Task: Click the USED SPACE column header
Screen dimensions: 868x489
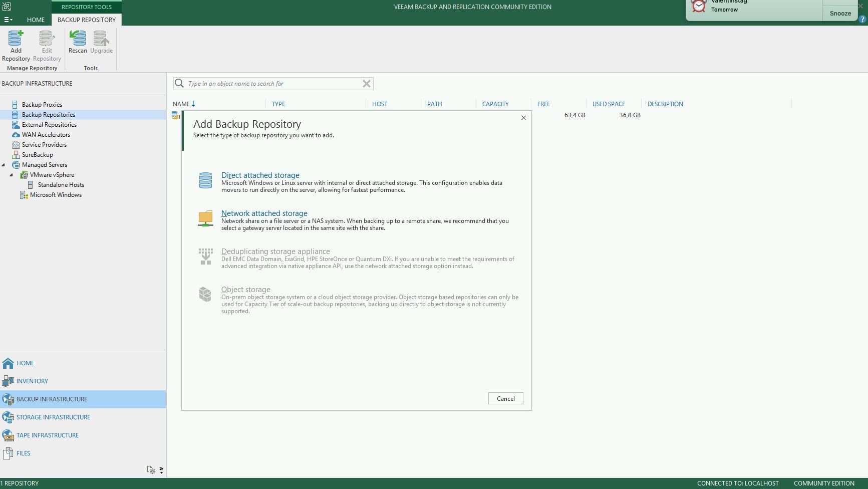Action: tap(609, 104)
